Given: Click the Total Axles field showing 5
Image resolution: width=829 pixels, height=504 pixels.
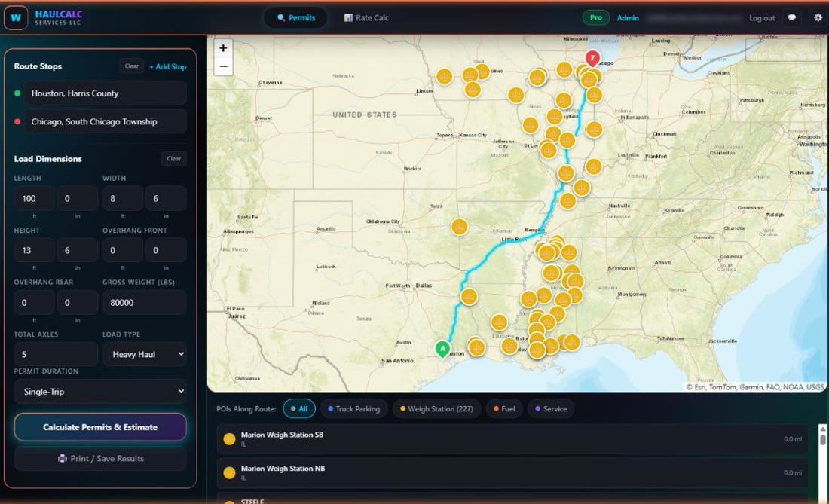Looking at the screenshot, I should pyautogui.click(x=56, y=355).
